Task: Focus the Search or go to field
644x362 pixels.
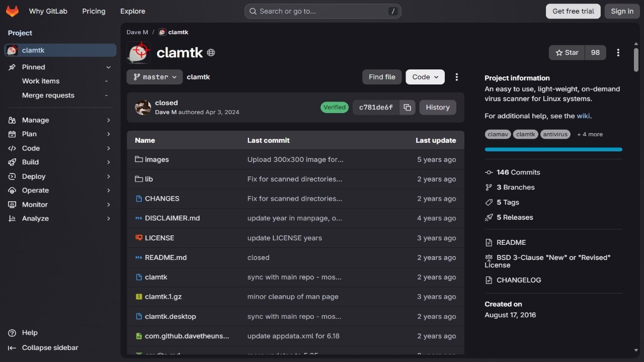Action: click(x=323, y=11)
